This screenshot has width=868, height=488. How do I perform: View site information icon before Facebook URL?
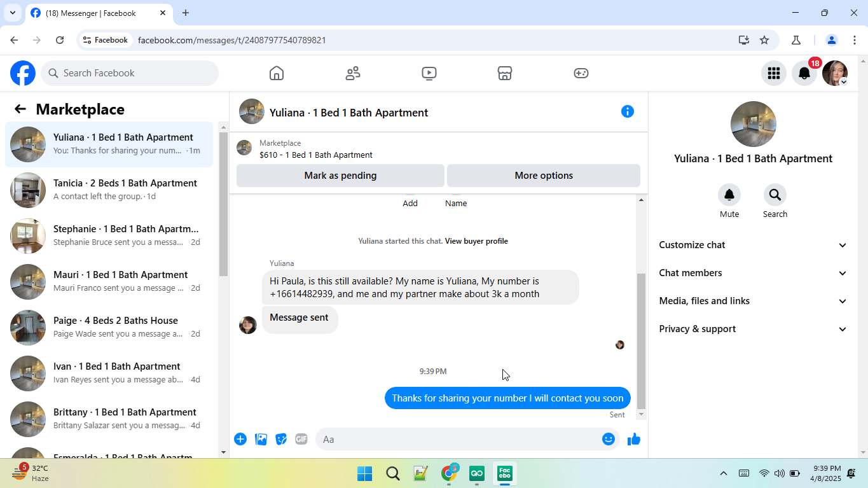87,40
